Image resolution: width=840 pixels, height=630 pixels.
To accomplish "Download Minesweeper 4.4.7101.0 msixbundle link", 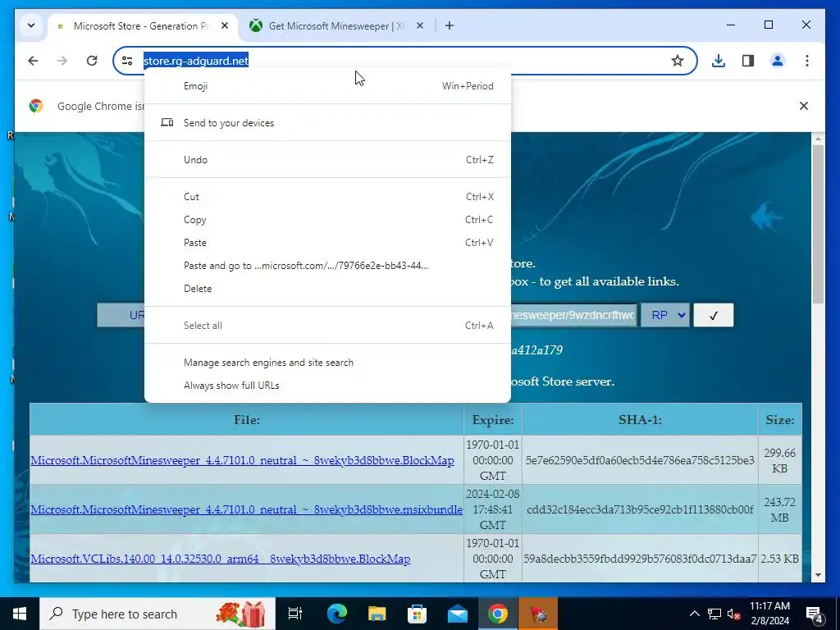I will pos(246,509).
